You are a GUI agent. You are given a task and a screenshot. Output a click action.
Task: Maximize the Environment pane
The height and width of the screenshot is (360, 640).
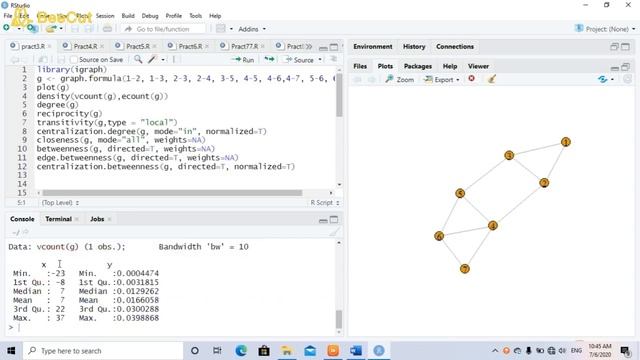tap(625, 47)
